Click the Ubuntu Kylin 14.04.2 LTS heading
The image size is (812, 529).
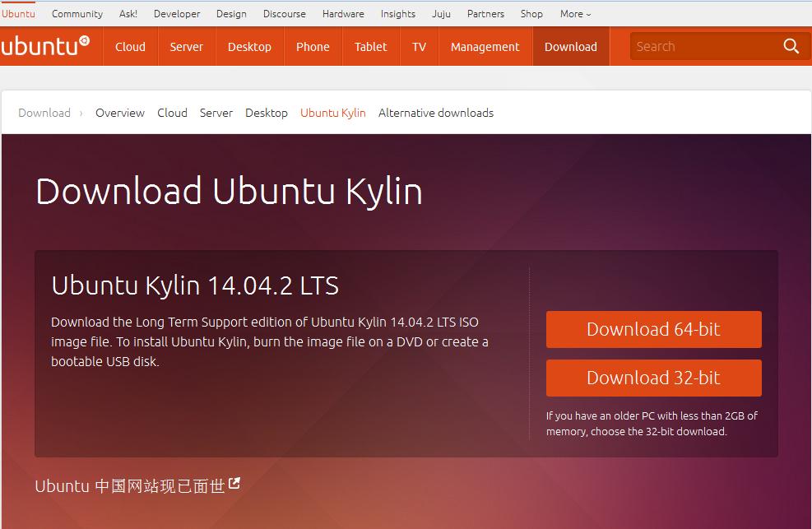point(195,285)
